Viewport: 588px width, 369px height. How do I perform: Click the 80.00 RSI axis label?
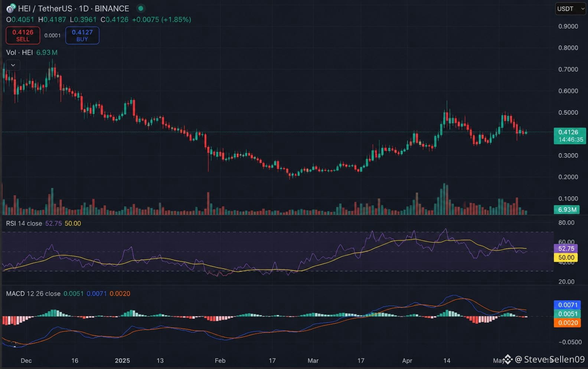pos(566,223)
